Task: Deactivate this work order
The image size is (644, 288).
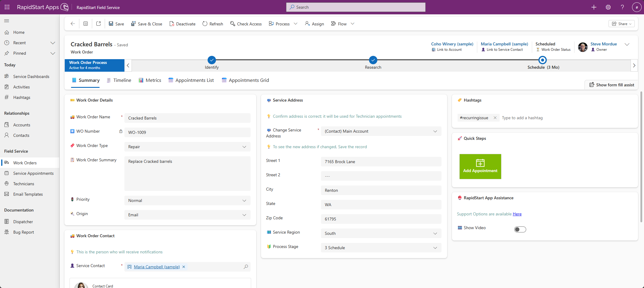Action: click(x=182, y=24)
